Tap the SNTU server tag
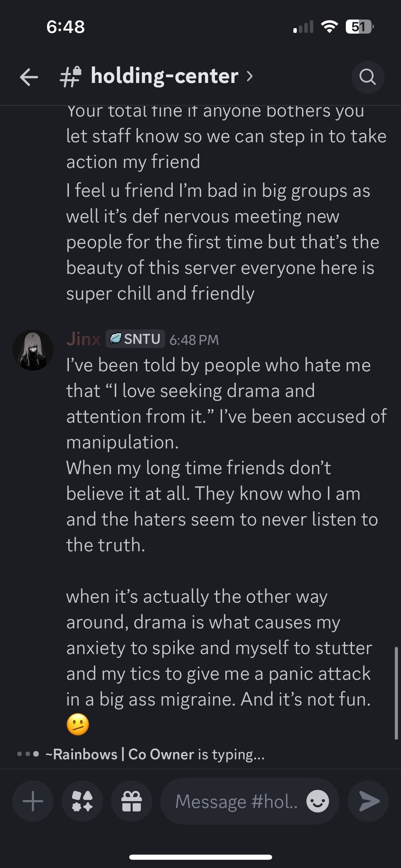 pyautogui.click(x=135, y=339)
